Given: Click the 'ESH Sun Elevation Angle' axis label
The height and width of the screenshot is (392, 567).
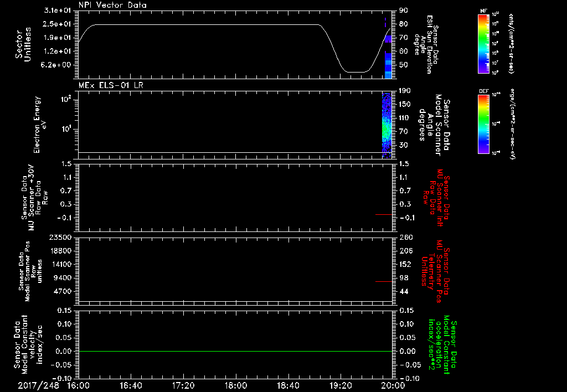Looking at the screenshot, I should click(x=426, y=44).
